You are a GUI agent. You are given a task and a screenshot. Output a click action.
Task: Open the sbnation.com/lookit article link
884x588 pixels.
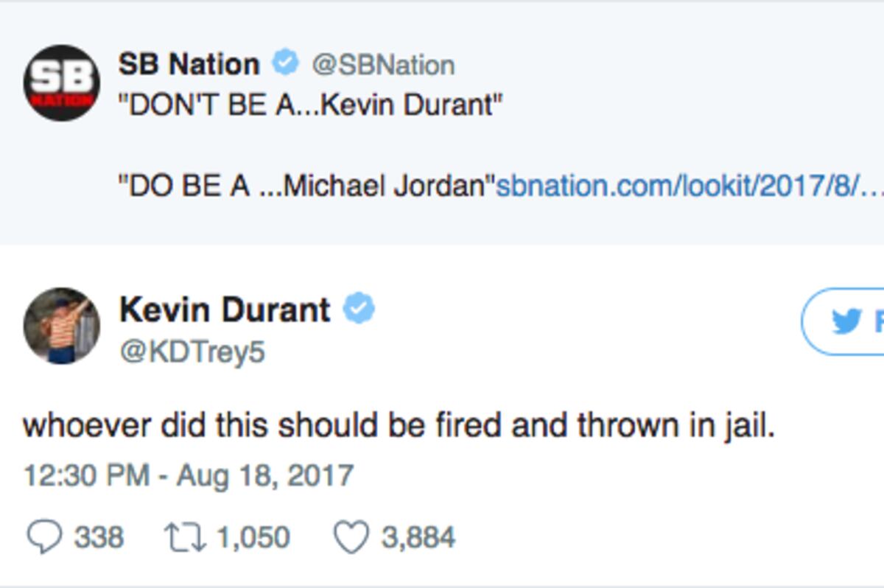689,186
